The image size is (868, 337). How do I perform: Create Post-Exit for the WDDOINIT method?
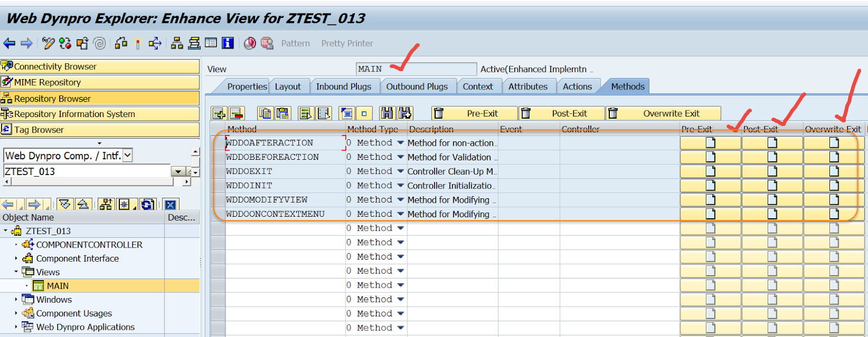coord(772,185)
